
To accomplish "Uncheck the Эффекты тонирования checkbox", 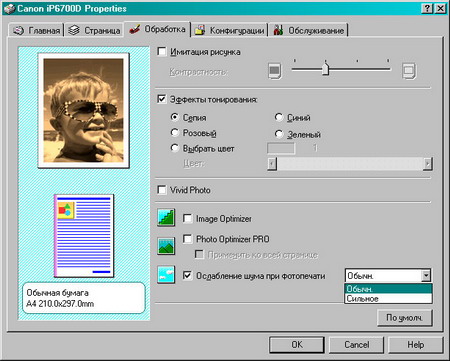I will pyautogui.click(x=162, y=99).
